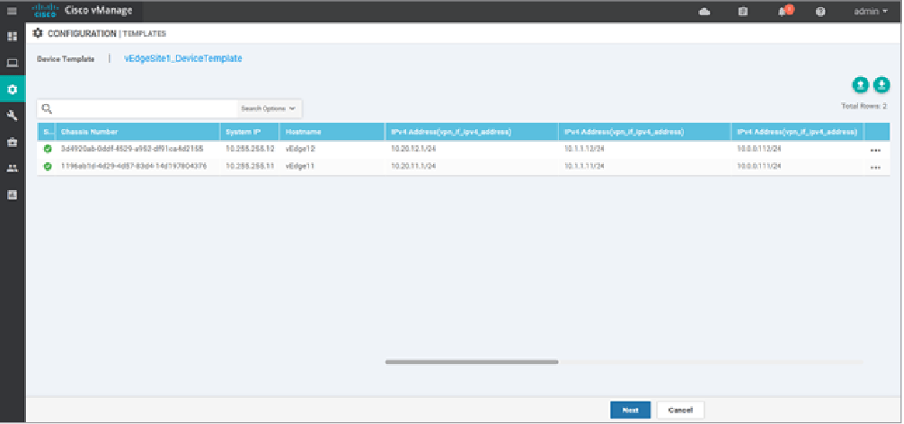
Task: Sort by System IP column
Action: coord(243,132)
